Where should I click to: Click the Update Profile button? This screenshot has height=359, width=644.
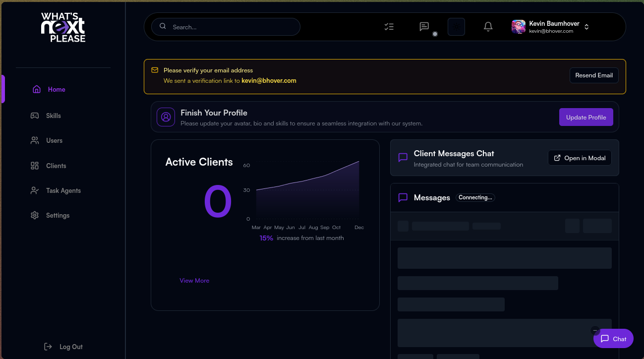[x=586, y=118]
